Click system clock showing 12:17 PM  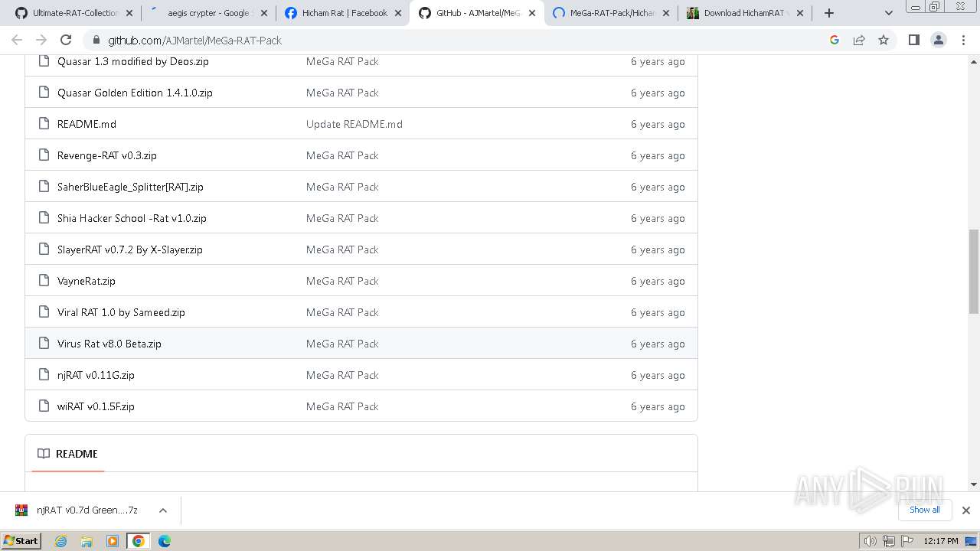(x=941, y=541)
